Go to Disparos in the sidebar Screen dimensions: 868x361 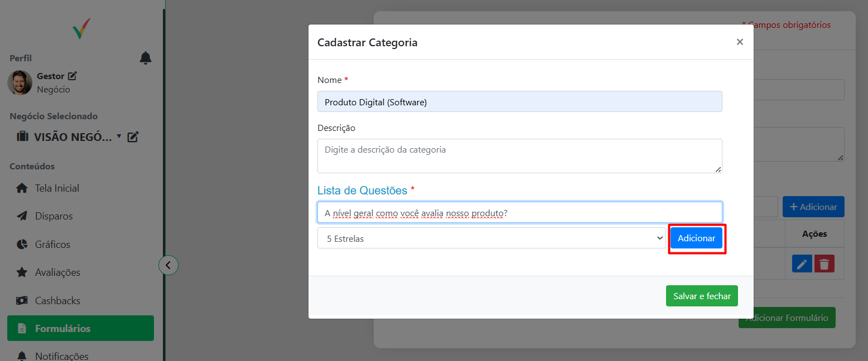54,216
